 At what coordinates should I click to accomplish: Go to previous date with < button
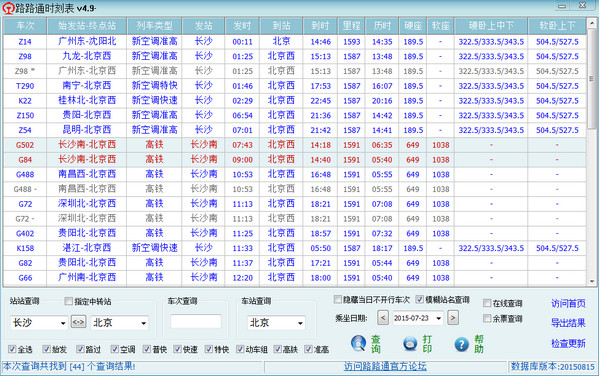point(383,318)
